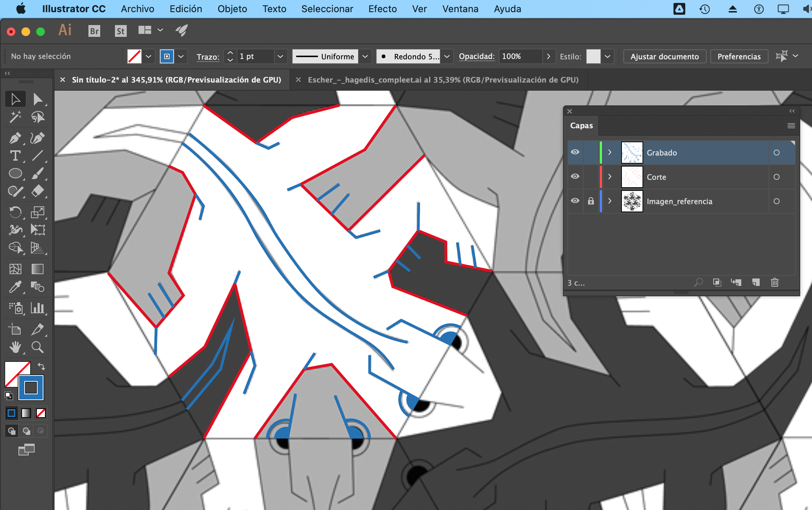The width and height of the screenshot is (812, 510).
Task: Activate the Curvature tool
Action: point(38,138)
